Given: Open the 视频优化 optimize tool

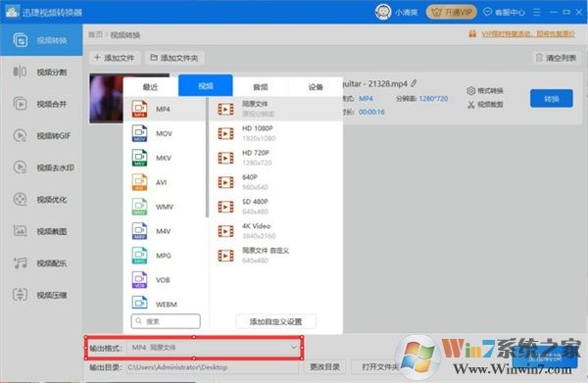Looking at the screenshot, I should (41, 200).
